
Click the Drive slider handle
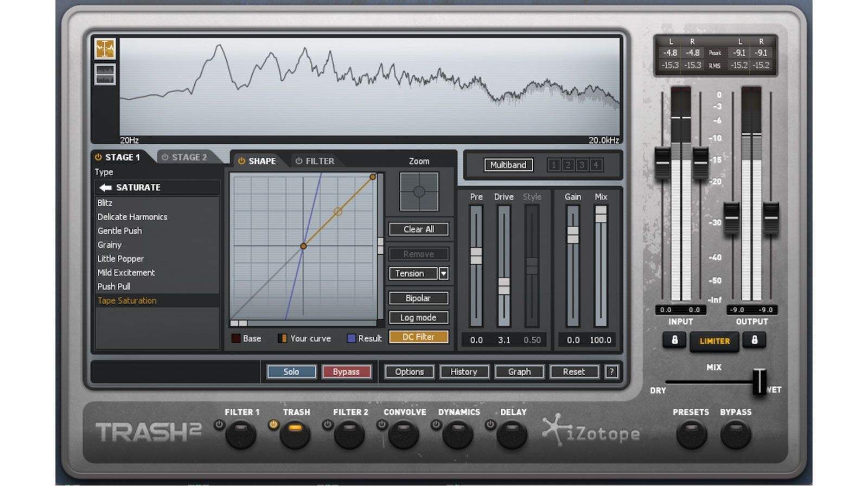click(504, 286)
